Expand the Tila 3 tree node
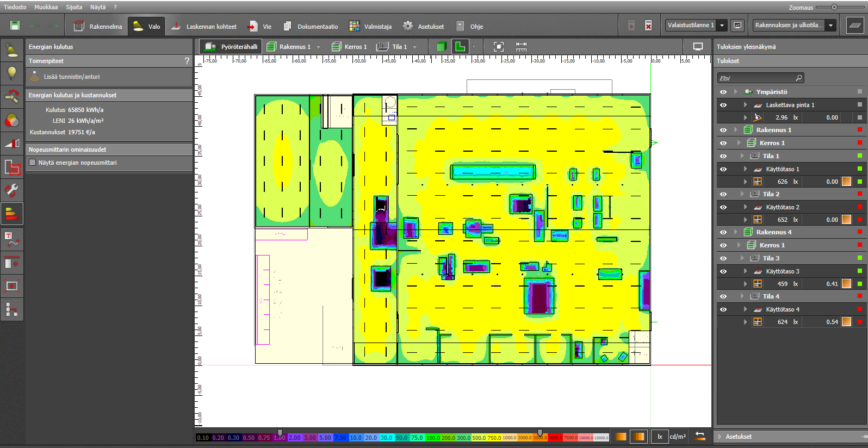Screen dimensions: 868x448 (742, 258)
